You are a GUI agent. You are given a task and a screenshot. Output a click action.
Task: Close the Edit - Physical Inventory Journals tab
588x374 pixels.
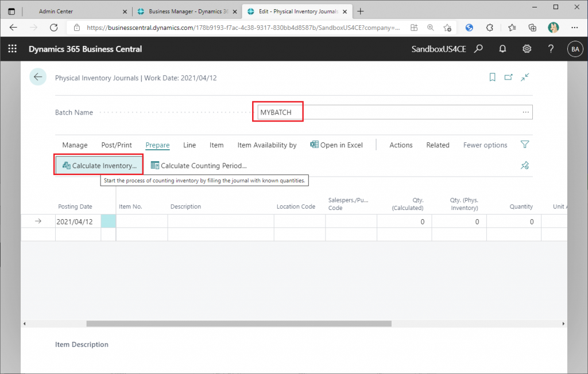point(345,11)
